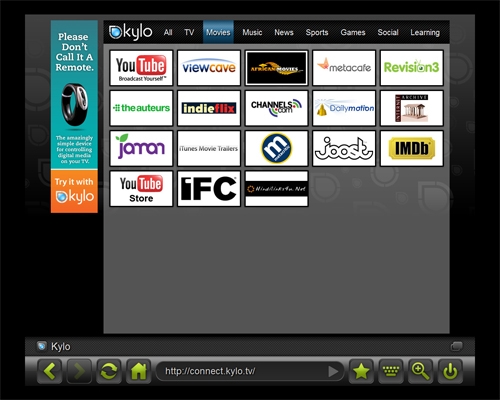Open the IMDb tile
Screen dimensions: 500x400
tap(412, 148)
